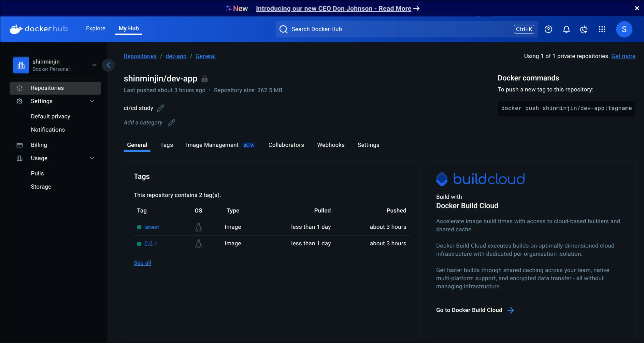The width and height of the screenshot is (644, 343).
Task: Click the Build Cloud logo icon
Action: coord(442,179)
